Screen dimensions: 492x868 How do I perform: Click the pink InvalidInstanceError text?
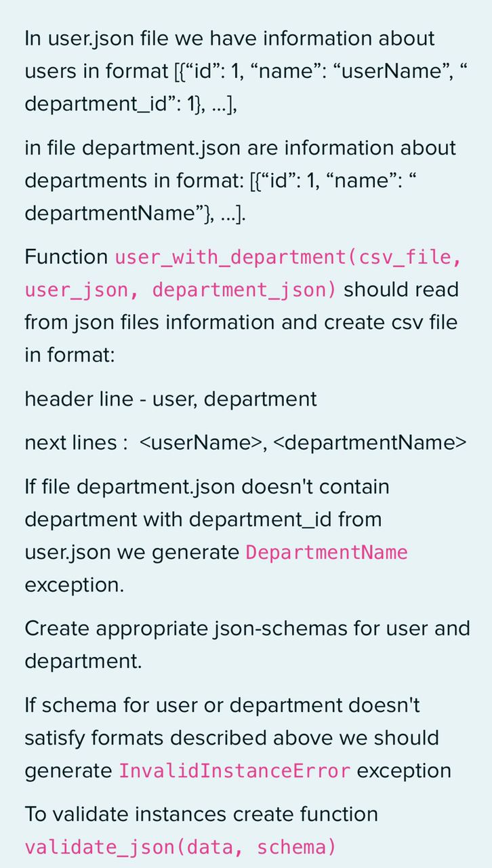click(234, 771)
